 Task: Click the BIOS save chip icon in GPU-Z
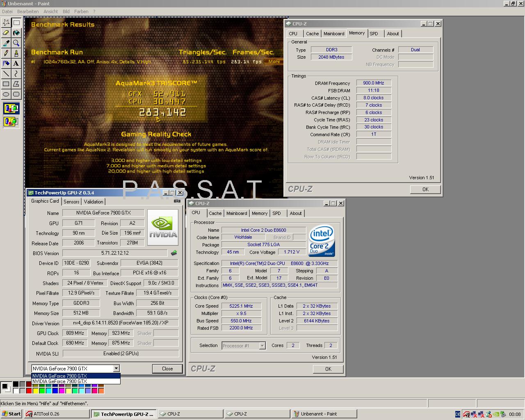click(x=174, y=253)
